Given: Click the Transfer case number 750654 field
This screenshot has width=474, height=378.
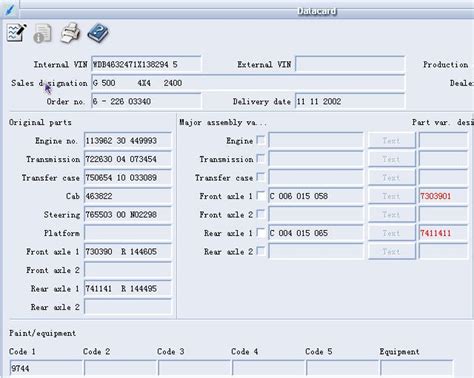Looking at the screenshot, I should 128,178.
